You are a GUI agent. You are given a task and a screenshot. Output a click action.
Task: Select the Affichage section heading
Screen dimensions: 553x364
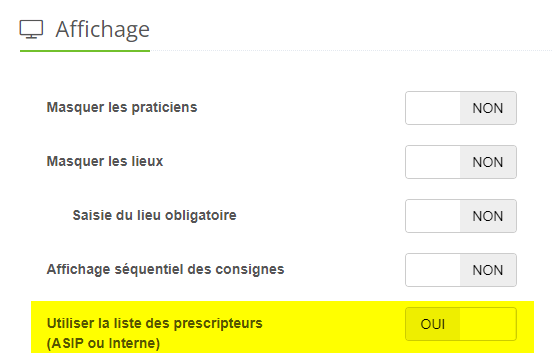point(103,29)
